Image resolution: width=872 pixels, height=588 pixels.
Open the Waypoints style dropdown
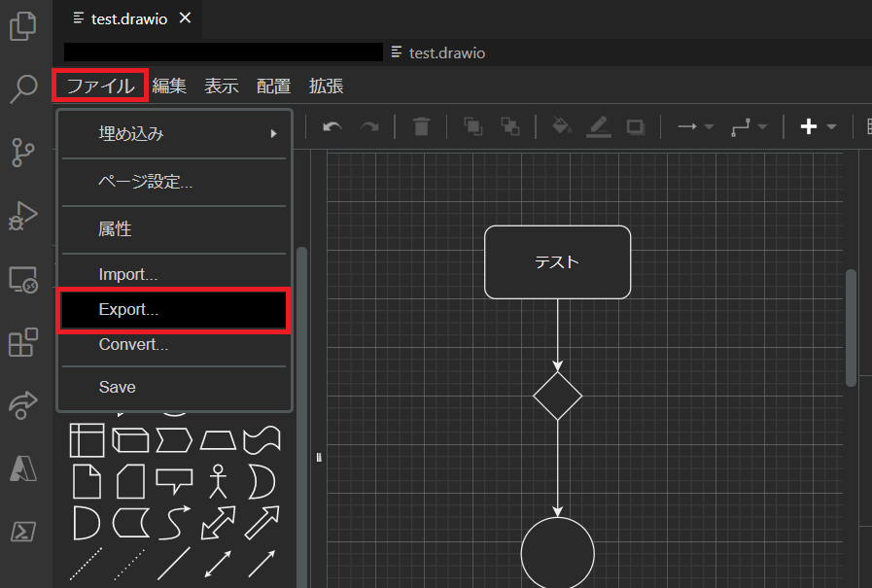750,127
